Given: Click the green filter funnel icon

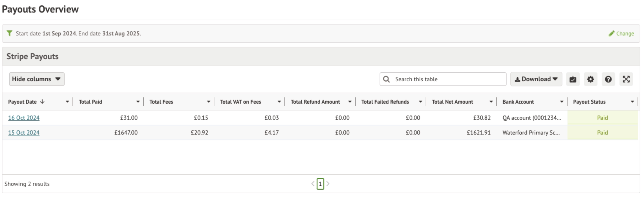Looking at the screenshot, I should point(10,33).
